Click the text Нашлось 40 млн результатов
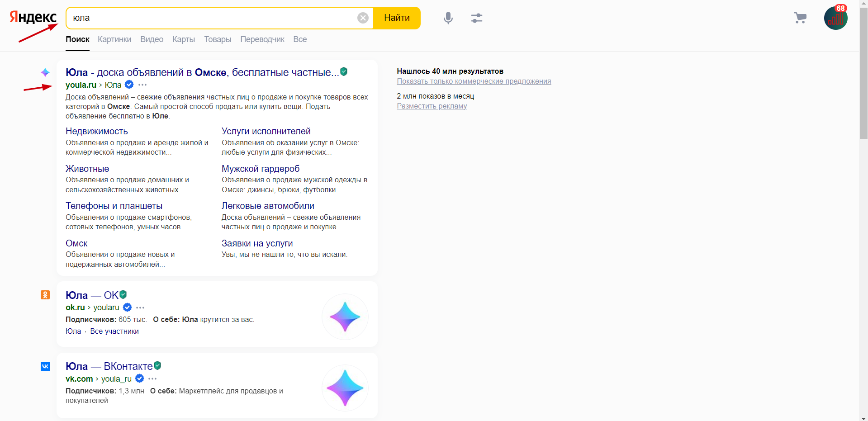This screenshot has height=421, width=868. [450, 71]
